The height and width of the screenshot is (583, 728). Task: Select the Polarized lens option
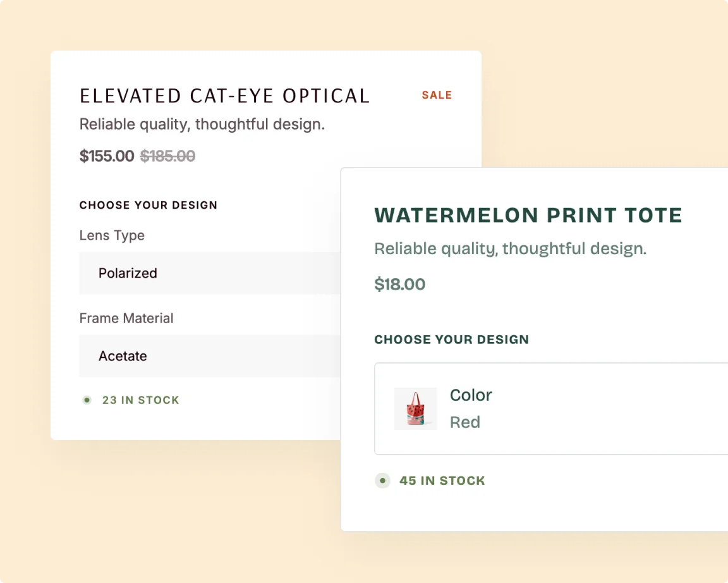coord(128,273)
